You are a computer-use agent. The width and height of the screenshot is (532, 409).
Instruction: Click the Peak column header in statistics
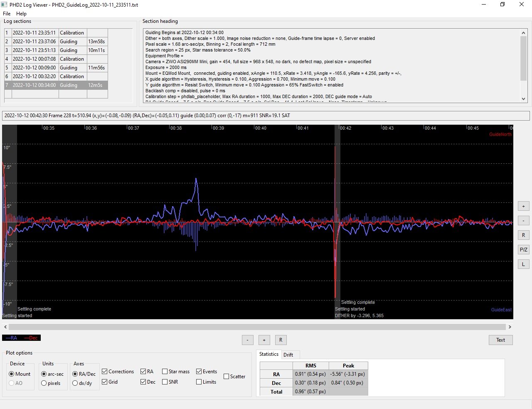click(x=348, y=366)
